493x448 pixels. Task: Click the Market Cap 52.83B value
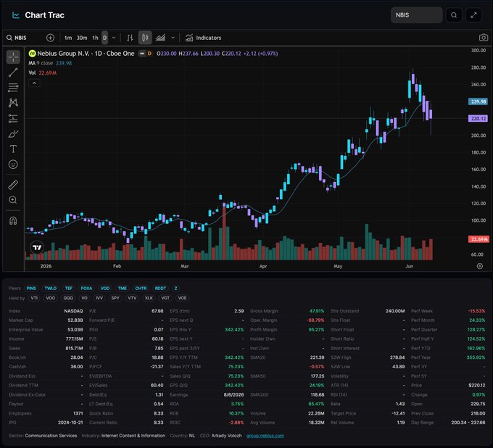(x=75, y=320)
